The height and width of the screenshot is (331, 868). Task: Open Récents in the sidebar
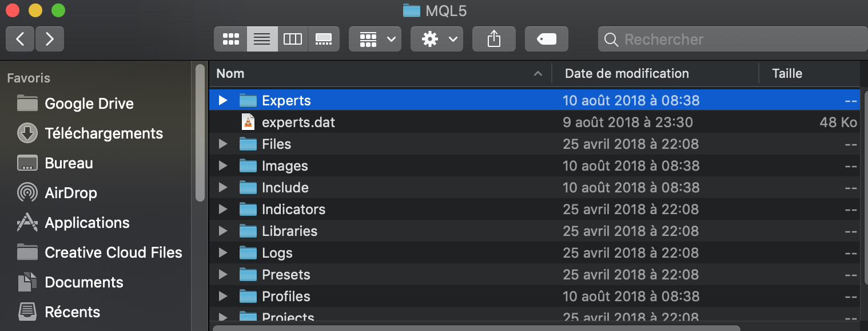[x=58, y=312]
